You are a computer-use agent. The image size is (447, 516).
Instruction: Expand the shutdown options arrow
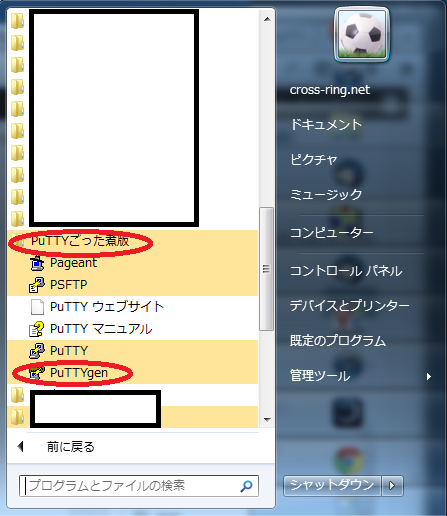(393, 486)
